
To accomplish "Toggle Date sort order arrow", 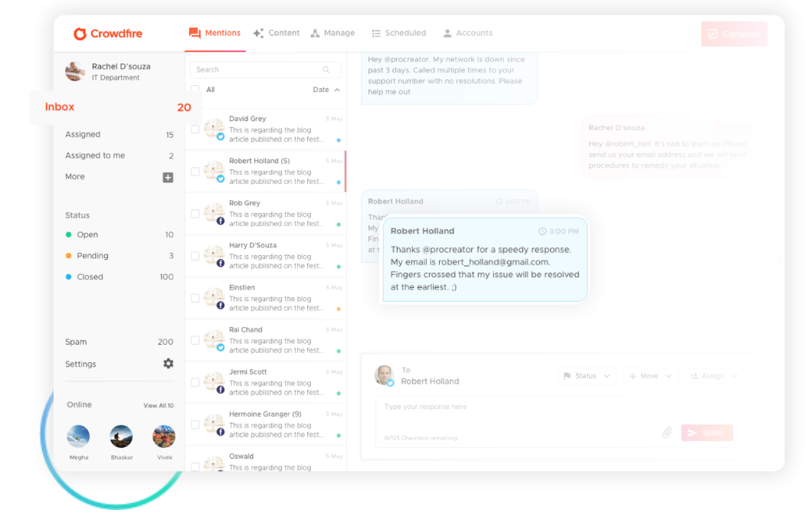I will (x=337, y=90).
